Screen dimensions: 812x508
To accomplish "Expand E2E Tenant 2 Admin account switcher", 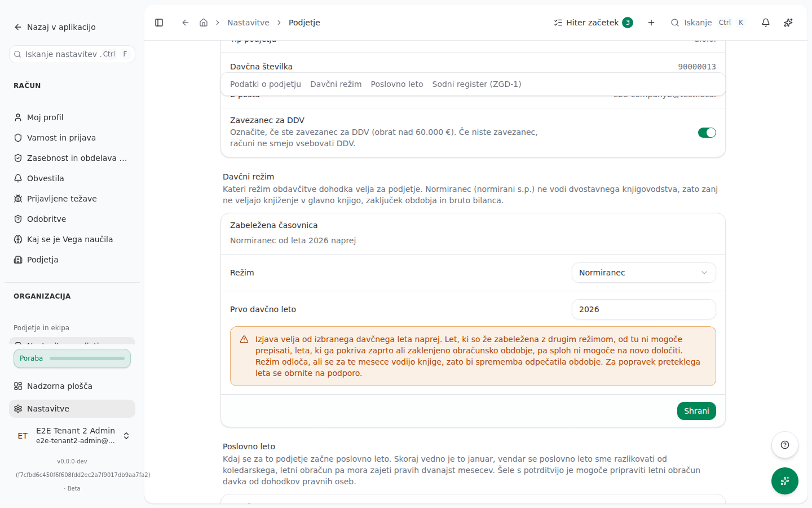I will coord(72,435).
